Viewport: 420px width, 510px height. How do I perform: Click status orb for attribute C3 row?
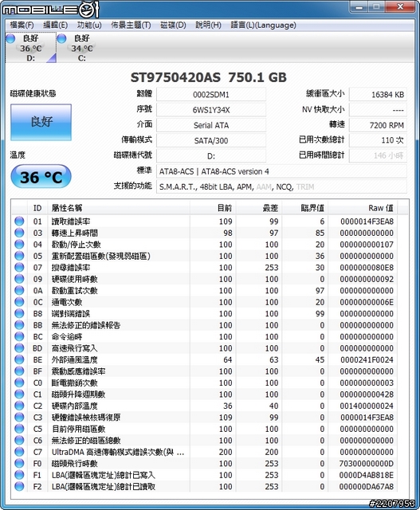[19, 417]
